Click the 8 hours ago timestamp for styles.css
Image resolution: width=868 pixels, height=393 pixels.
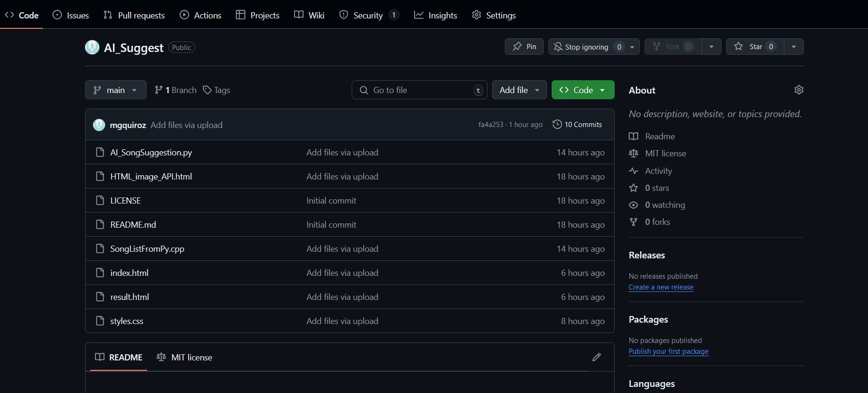pyautogui.click(x=583, y=321)
